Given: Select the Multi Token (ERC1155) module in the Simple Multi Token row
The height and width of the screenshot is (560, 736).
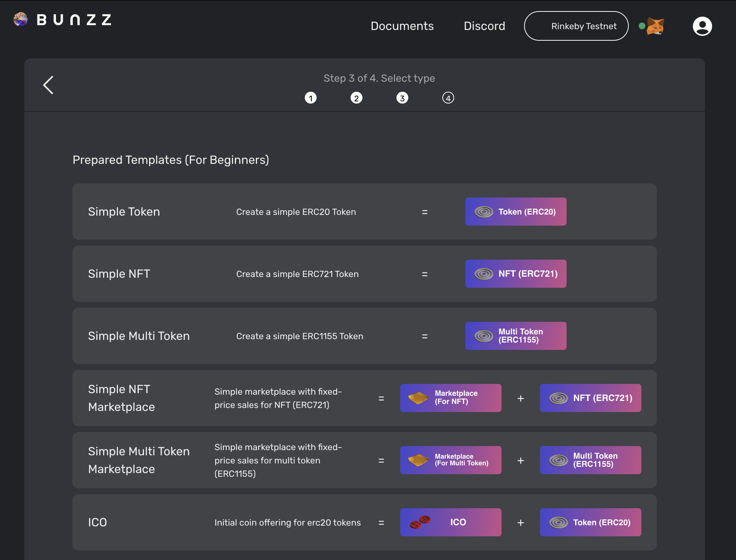Looking at the screenshot, I should point(516,336).
